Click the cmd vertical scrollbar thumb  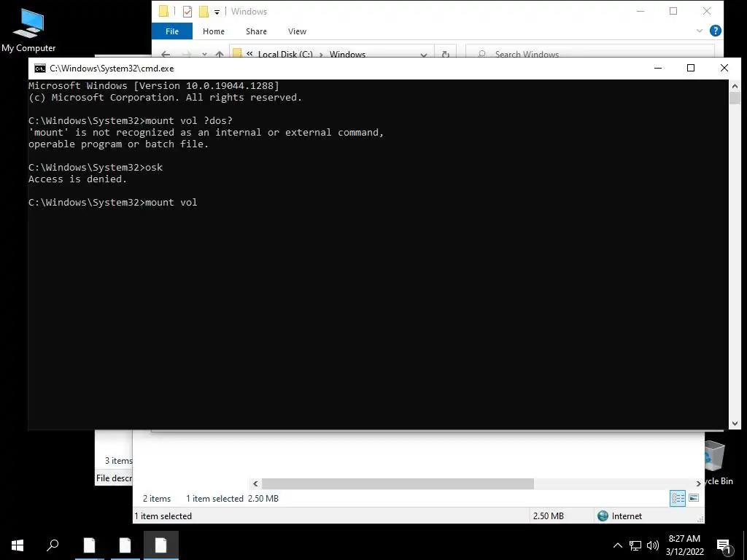pyautogui.click(x=735, y=98)
